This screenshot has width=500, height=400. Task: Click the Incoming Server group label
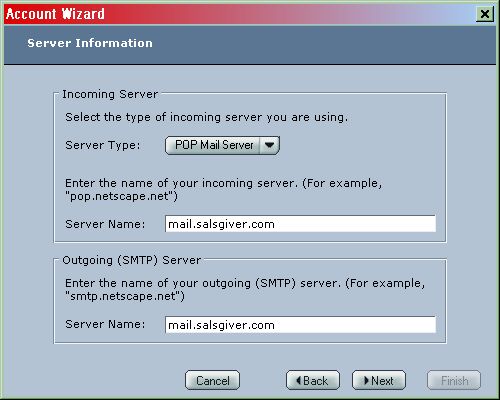point(110,94)
